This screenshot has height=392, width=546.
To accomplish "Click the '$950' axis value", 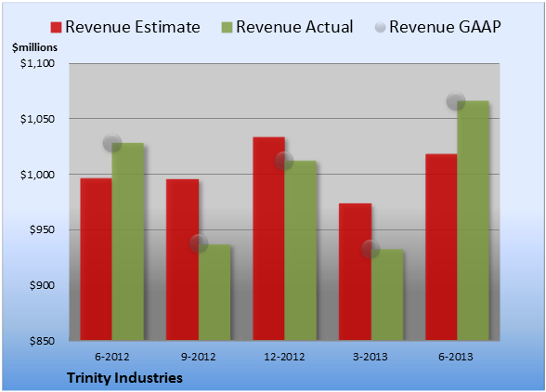I will (x=42, y=229).
